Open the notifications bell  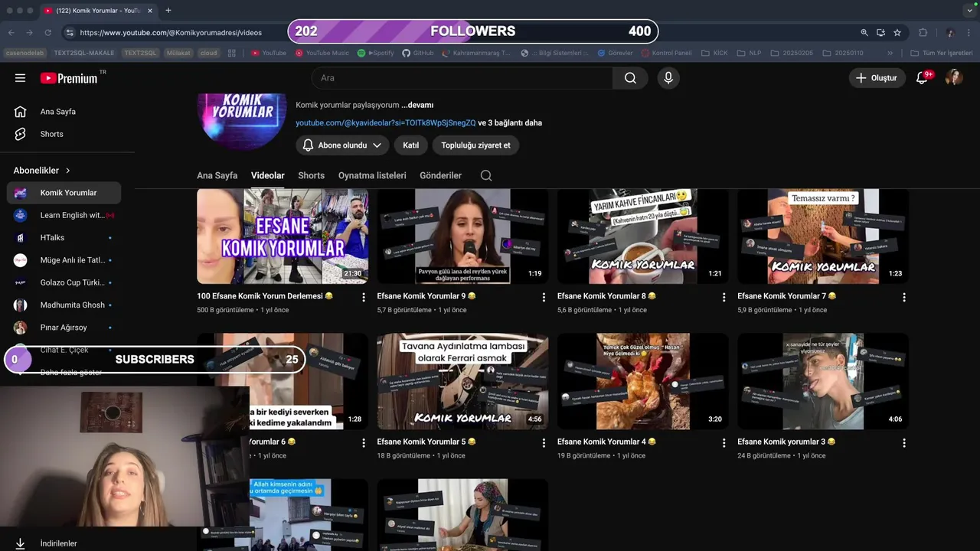click(x=922, y=78)
